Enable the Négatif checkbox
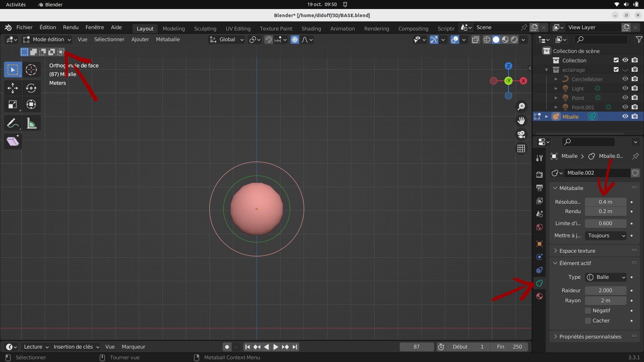 [x=588, y=311]
